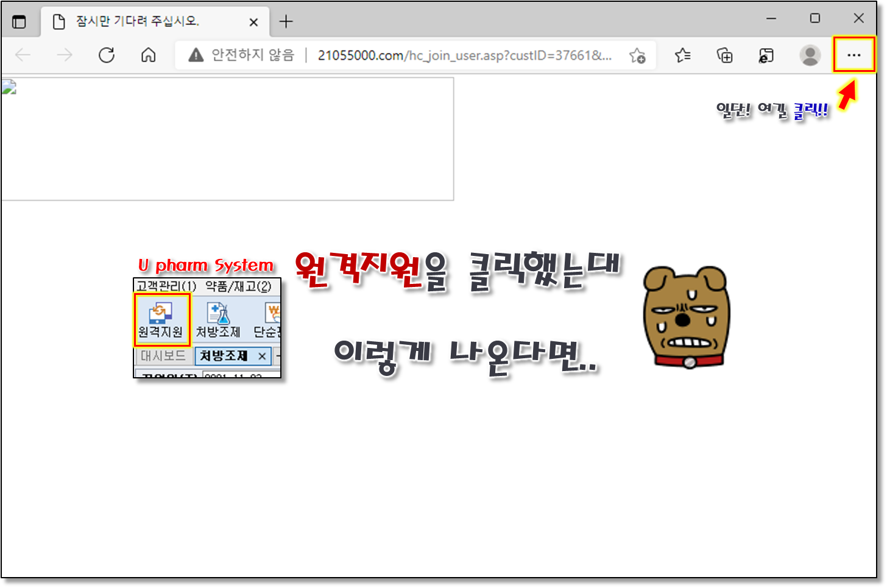Open the Collections panel
This screenshot has height=588, width=887.
(724, 55)
